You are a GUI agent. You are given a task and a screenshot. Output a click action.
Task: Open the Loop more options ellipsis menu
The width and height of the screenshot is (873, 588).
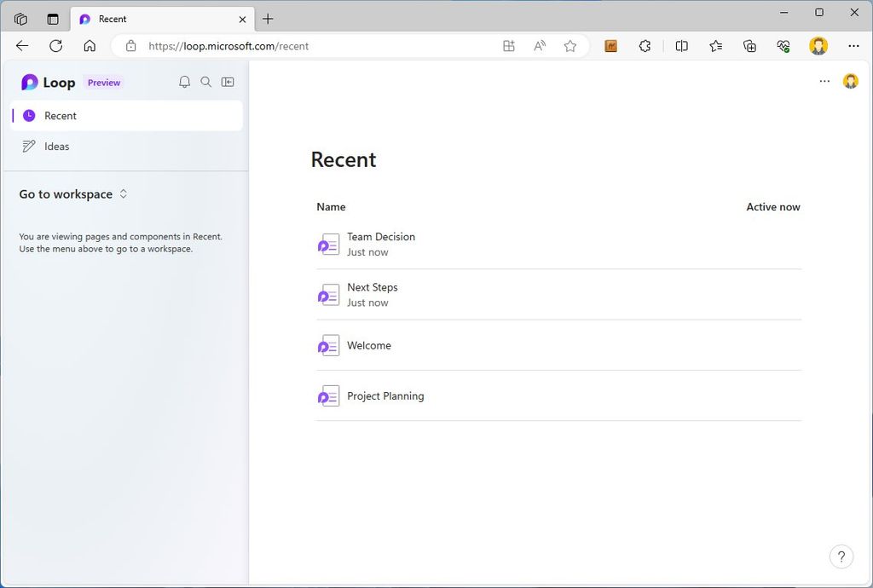coord(824,81)
